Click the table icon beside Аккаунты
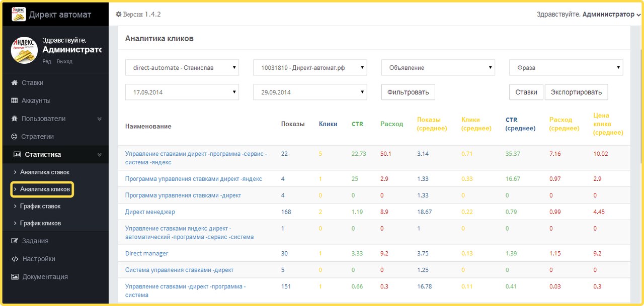This screenshot has height=306, width=644. point(15,101)
